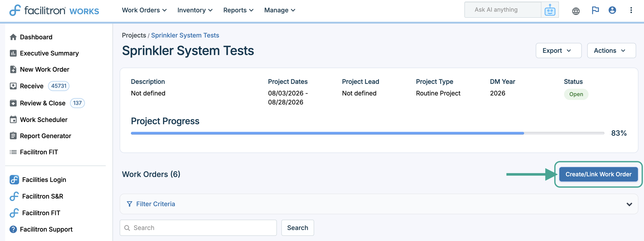Click the Facilities Login app icon
The height and width of the screenshot is (241, 644).
(x=14, y=180)
